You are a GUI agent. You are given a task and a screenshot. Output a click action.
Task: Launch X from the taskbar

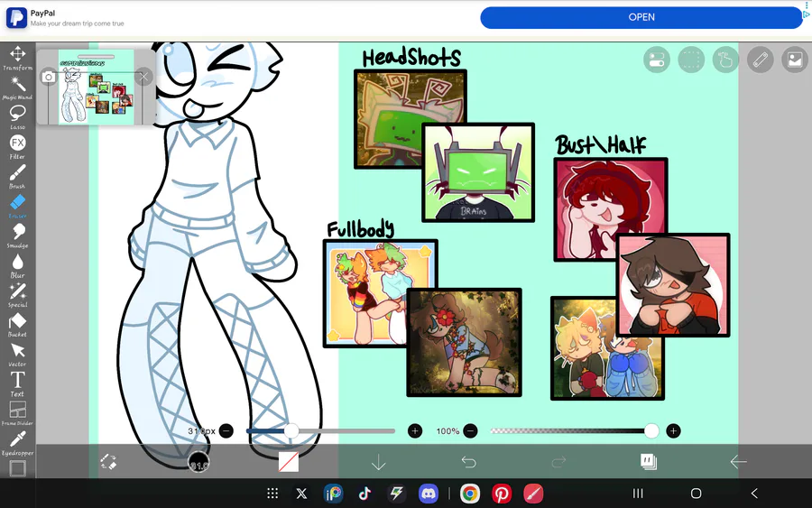301,494
